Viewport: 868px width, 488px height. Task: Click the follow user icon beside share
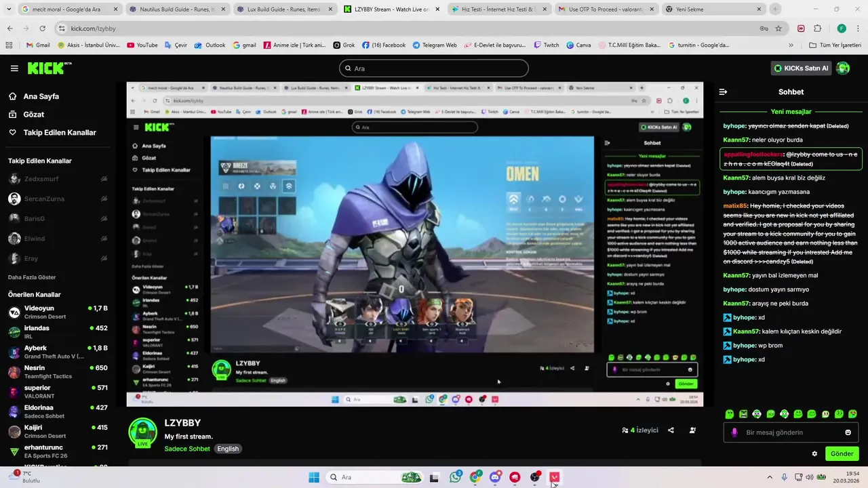tap(692, 430)
